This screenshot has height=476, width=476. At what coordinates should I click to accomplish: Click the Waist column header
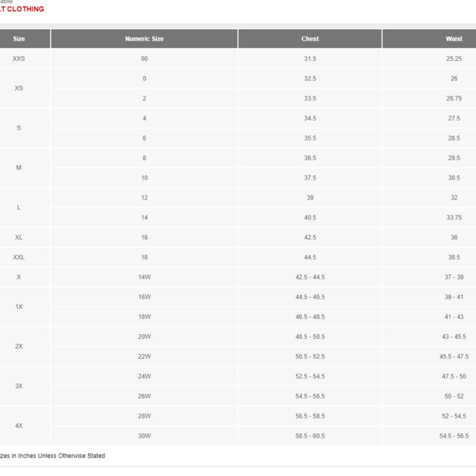coord(454,39)
